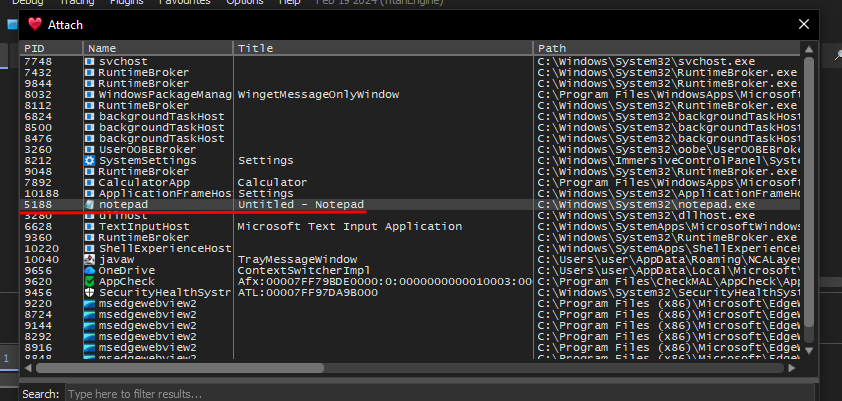Viewport: 842px width, 401px height.
Task: Select the SecurityHealthSystray shield icon
Action: (90, 293)
